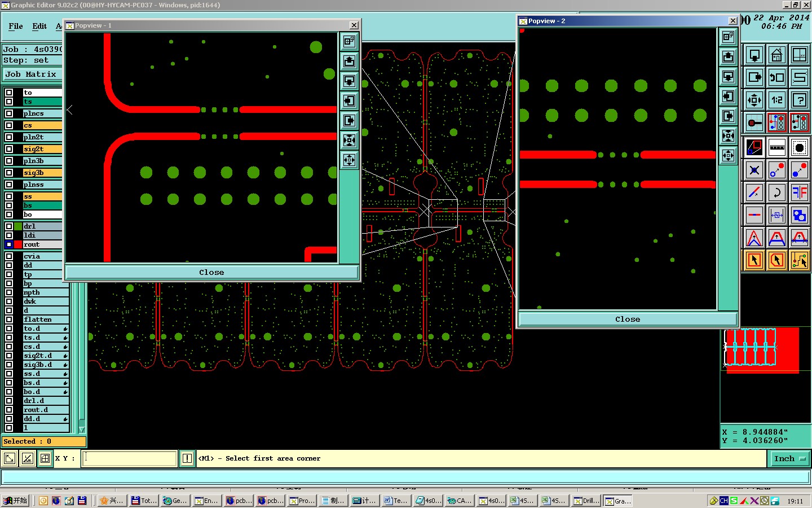Toggle checkbox for layer 'rout'

pyautogui.click(x=9, y=244)
